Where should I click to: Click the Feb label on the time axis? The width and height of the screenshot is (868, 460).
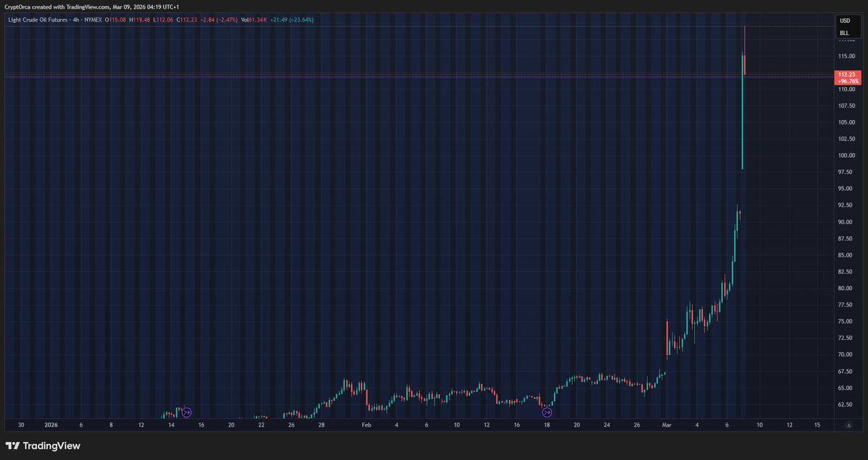pyautogui.click(x=366, y=425)
